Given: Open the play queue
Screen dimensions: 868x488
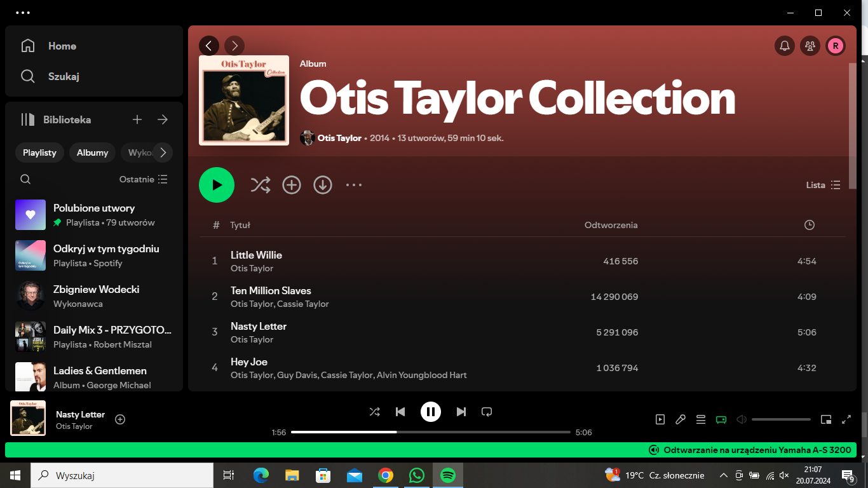Looking at the screenshot, I should (701, 419).
